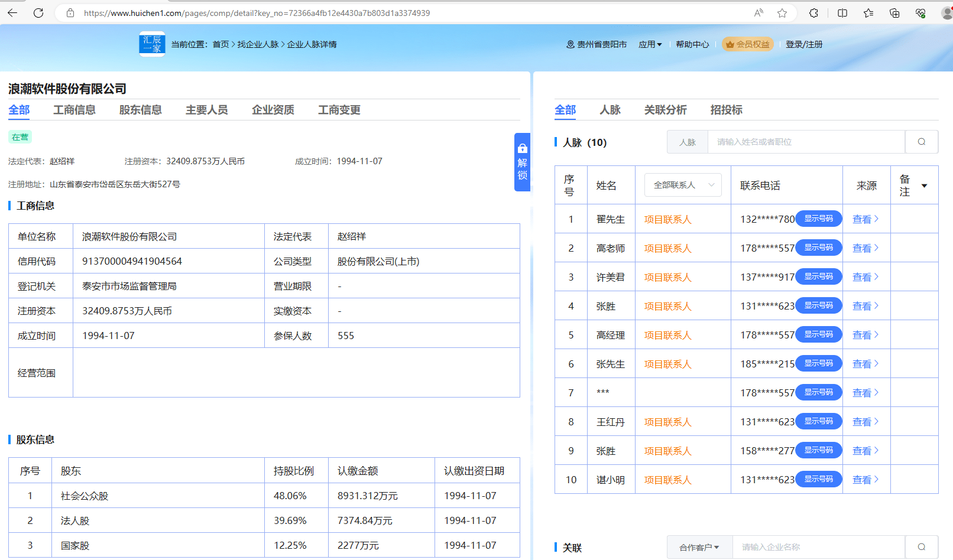Viewport: 953px width, 560px height.
Task: Show number for 高经理
Action: 819,334
